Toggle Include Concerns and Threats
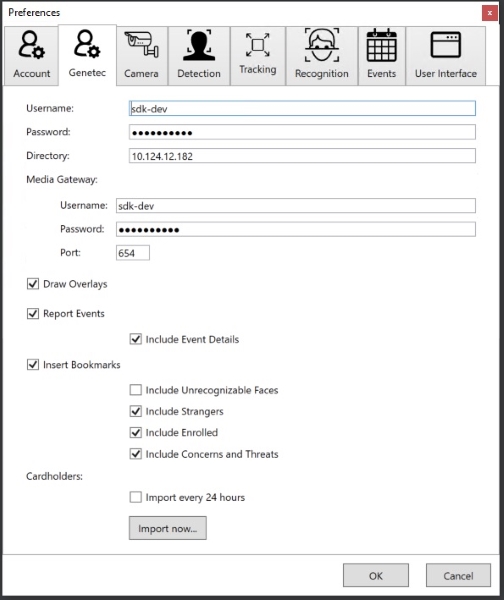The image size is (504, 600). [135, 454]
